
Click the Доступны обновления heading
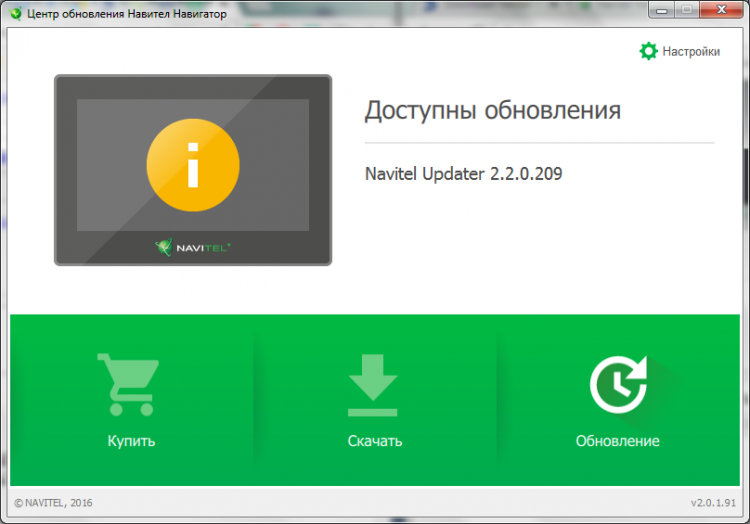pos(493,110)
